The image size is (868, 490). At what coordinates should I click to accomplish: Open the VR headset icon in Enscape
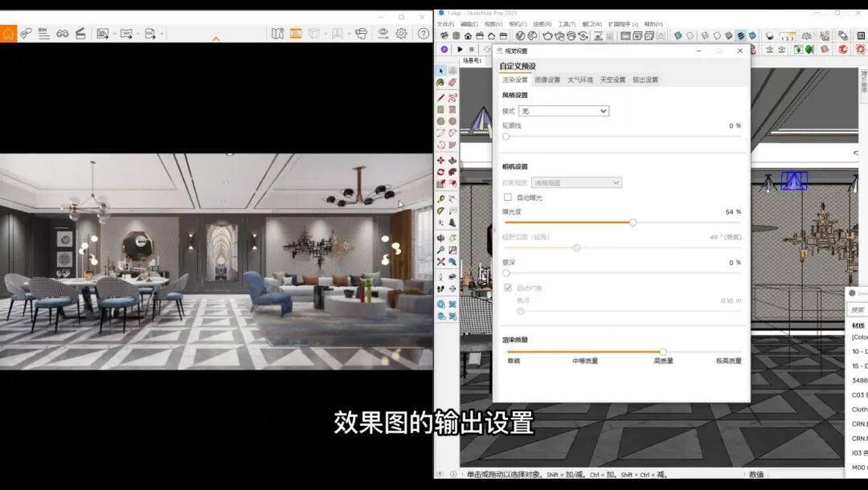pos(362,34)
